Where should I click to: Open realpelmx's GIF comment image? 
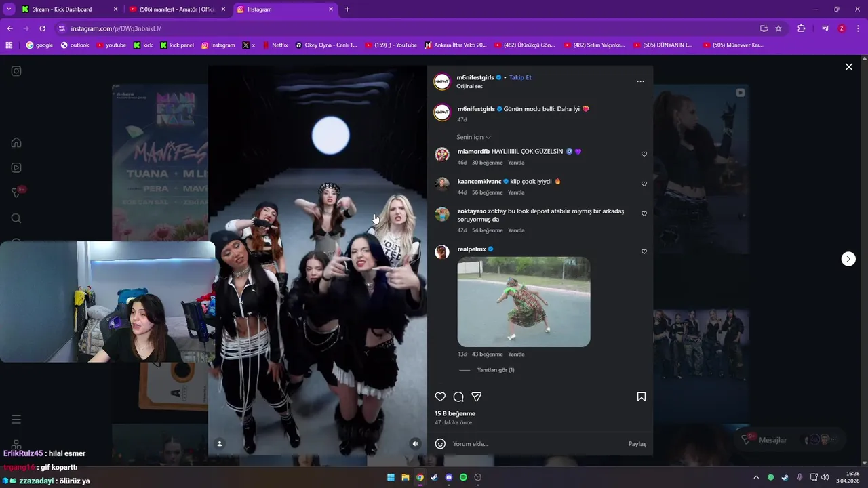(524, 302)
